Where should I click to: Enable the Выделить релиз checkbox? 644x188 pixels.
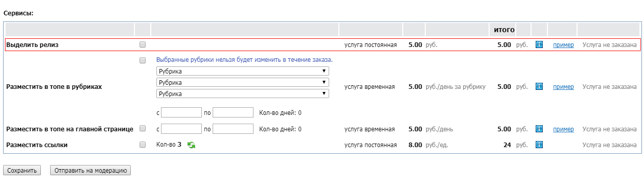pyautogui.click(x=143, y=45)
